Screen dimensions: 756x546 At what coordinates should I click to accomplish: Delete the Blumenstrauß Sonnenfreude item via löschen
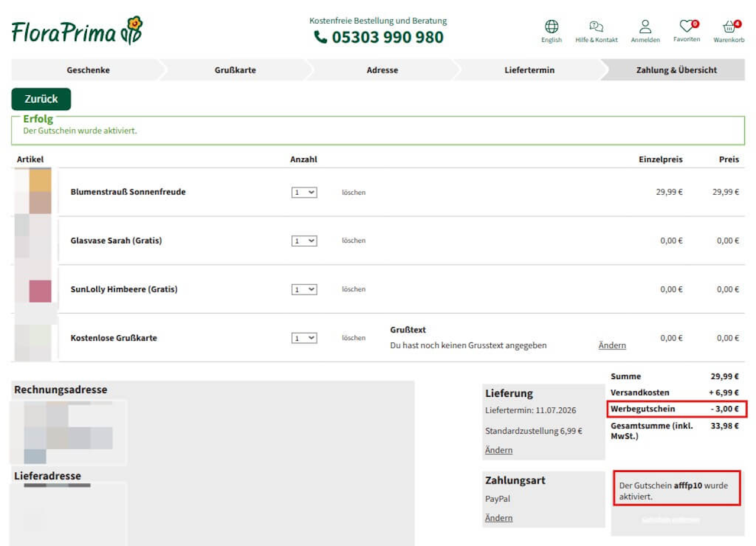pos(353,192)
